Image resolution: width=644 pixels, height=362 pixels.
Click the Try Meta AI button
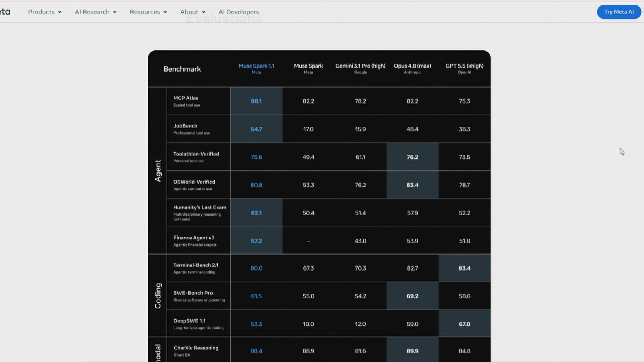click(x=619, y=12)
